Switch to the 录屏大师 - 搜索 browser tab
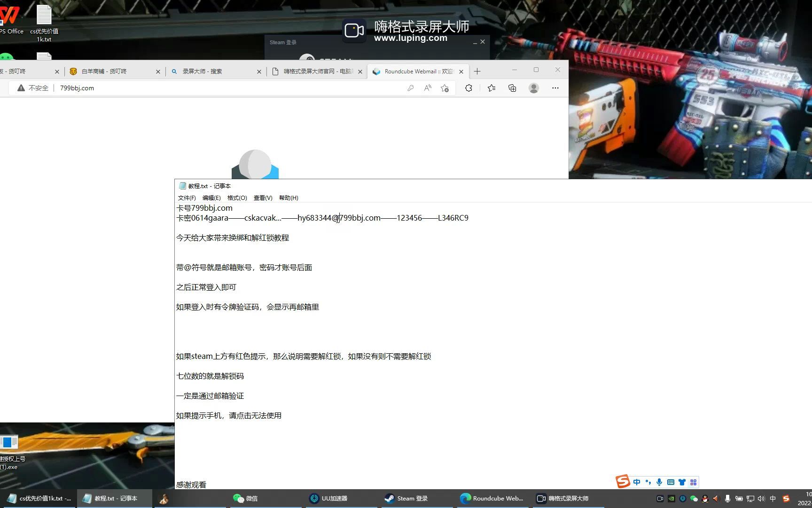The width and height of the screenshot is (812, 508). 216,71
